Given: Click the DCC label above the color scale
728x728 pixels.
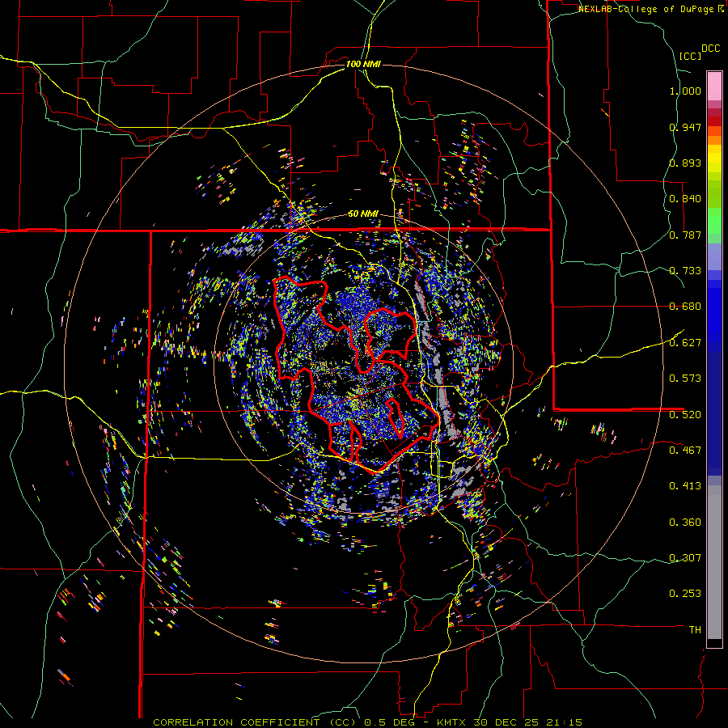Looking at the screenshot, I should tap(711, 49).
